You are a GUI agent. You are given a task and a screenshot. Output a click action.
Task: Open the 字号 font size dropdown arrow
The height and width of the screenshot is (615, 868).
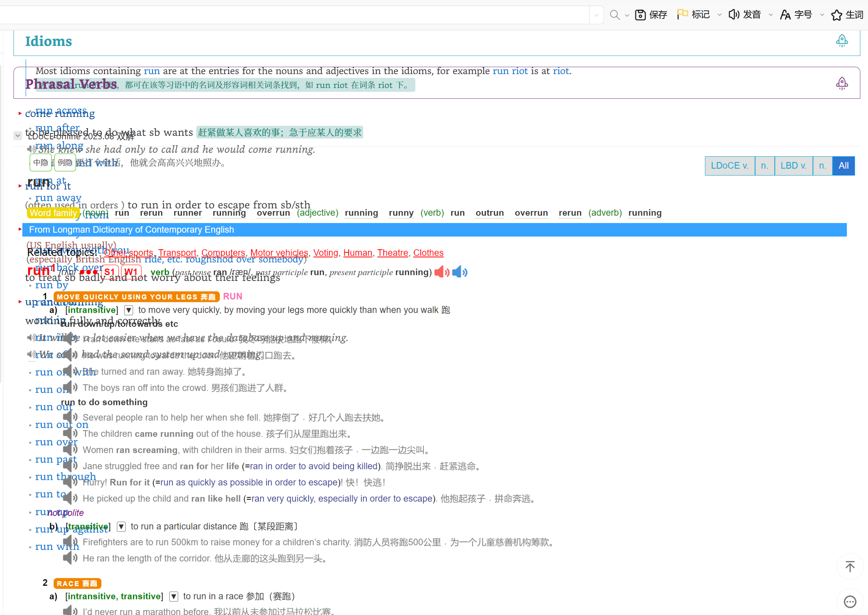(822, 15)
